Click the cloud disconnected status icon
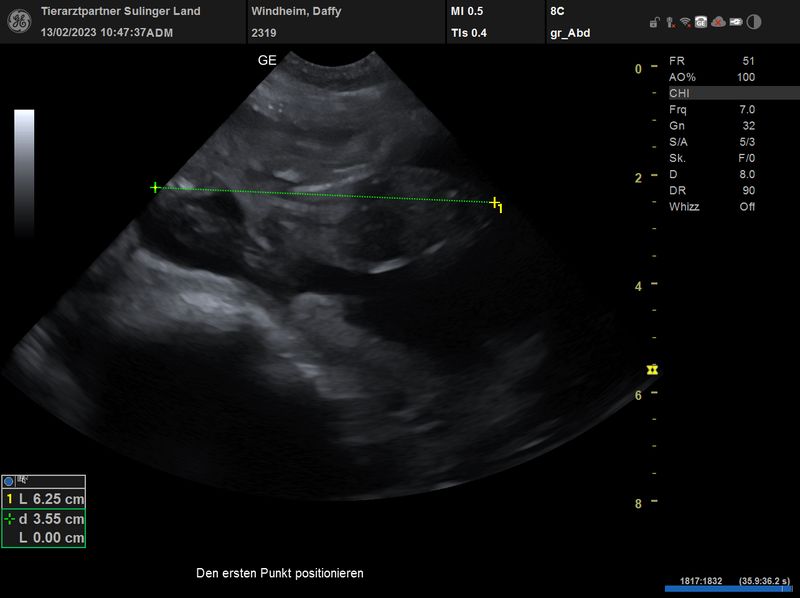The height and width of the screenshot is (598, 800). [x=718, y=22]
